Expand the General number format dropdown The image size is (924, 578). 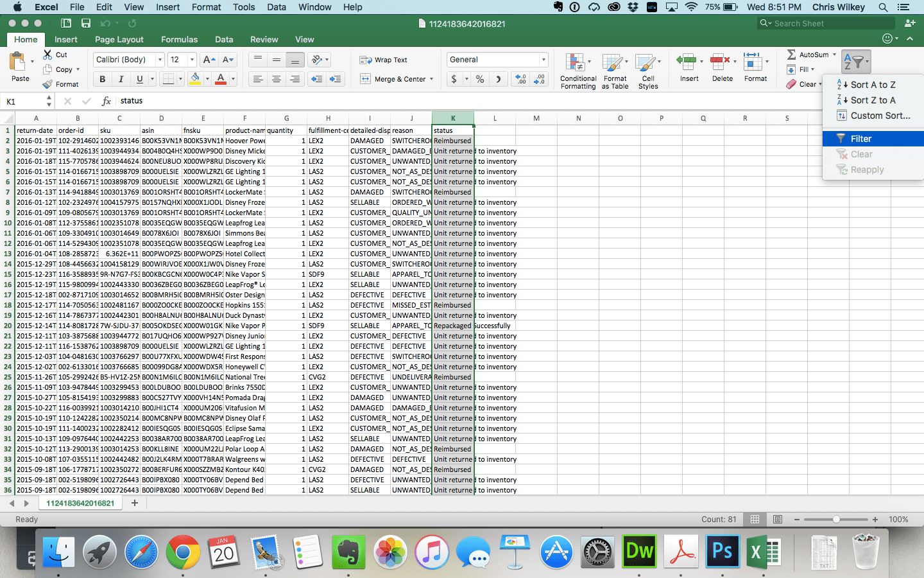point(543,60)
